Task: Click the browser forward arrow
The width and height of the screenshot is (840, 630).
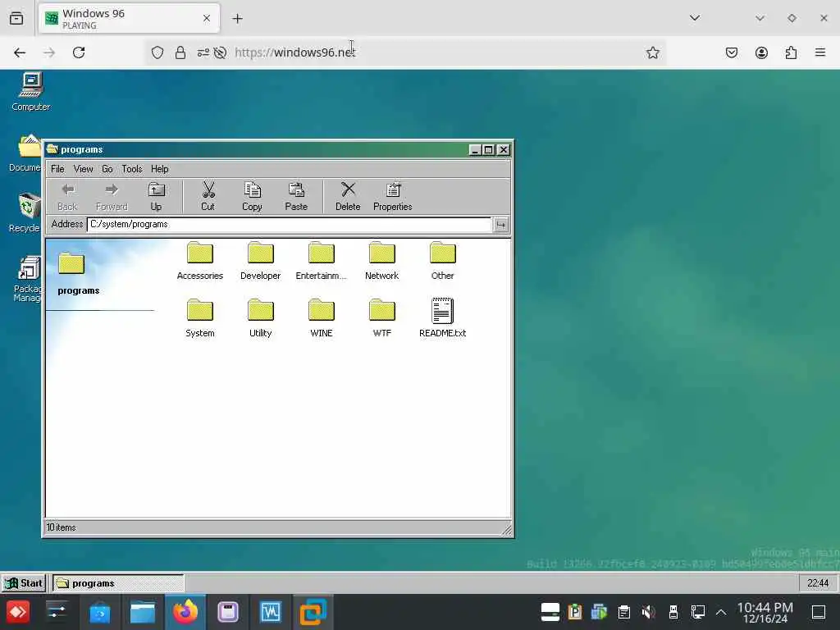Action: (x=48, y=52)
